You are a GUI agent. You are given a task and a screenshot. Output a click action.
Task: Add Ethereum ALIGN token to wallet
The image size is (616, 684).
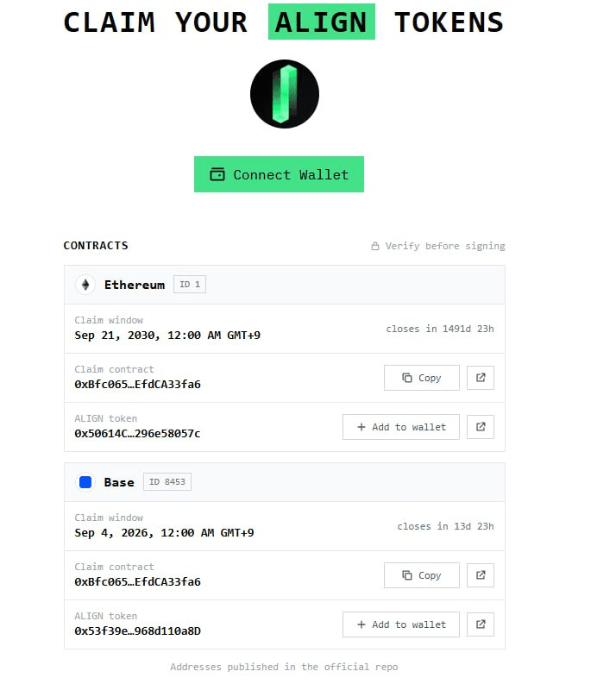coord(401,427)
